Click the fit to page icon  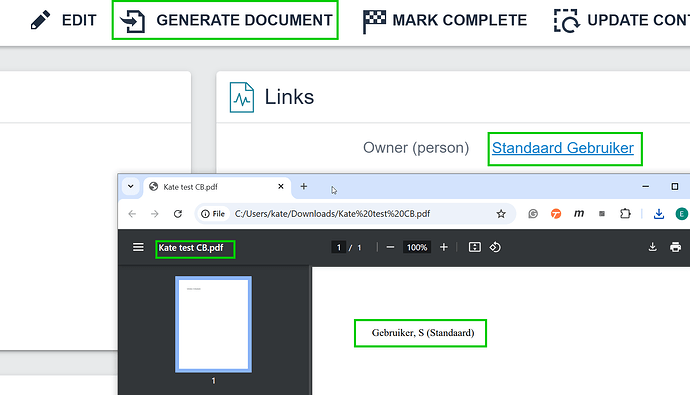(474, 247)
